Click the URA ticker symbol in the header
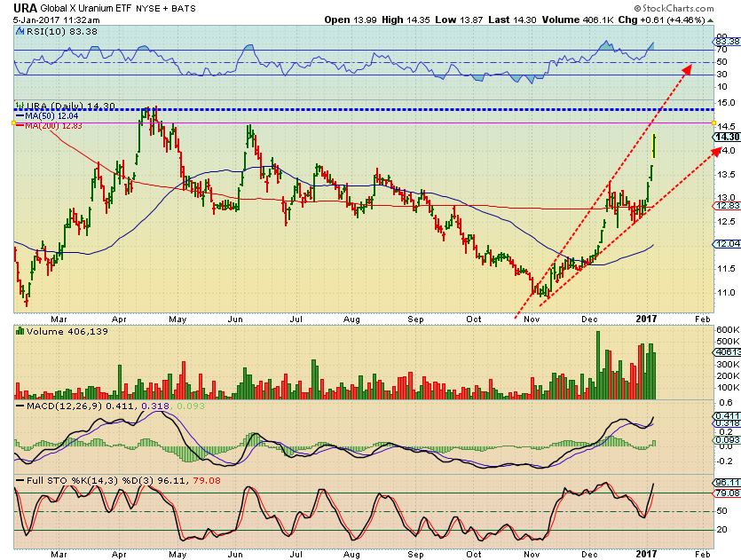Screen dimensions: 741x560 click(25, 8)
